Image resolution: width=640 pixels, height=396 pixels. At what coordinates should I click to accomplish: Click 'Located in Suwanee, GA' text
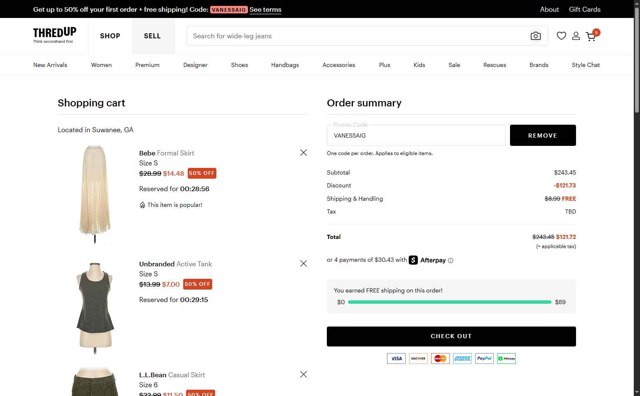(x=96, y=130)
